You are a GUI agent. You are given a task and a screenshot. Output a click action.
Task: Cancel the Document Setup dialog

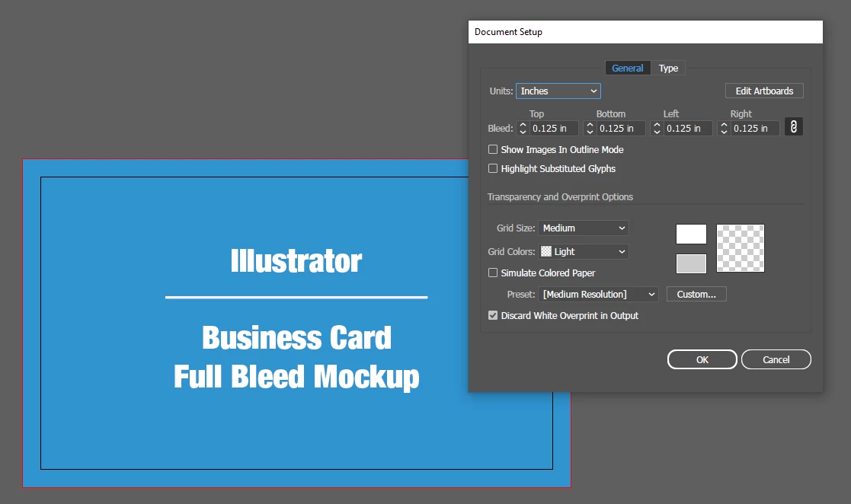pos(776,359)
